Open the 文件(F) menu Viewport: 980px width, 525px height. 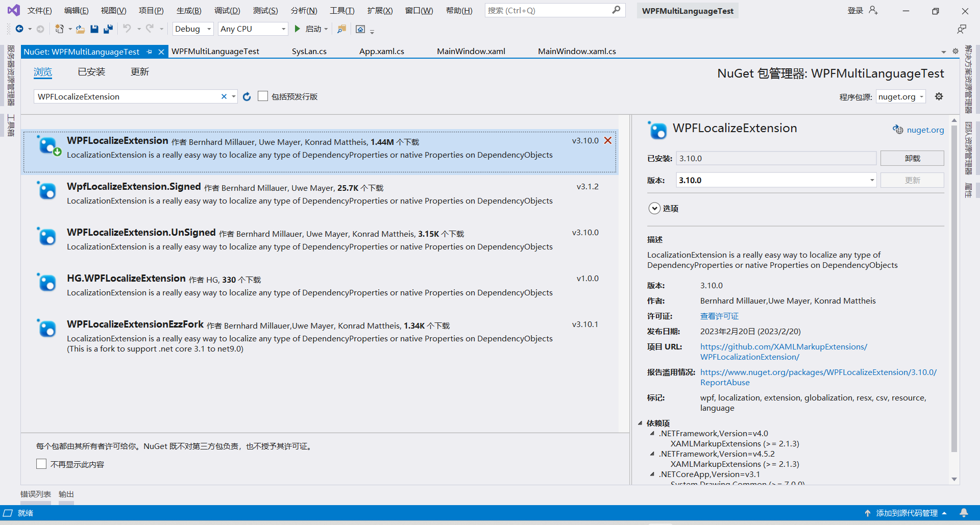point(40,11)
